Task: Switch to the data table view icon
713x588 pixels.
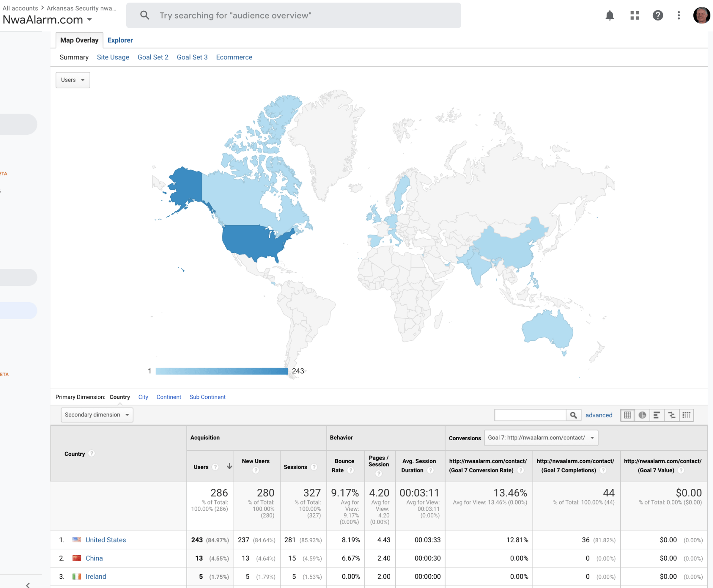Action: pos(628,415)
